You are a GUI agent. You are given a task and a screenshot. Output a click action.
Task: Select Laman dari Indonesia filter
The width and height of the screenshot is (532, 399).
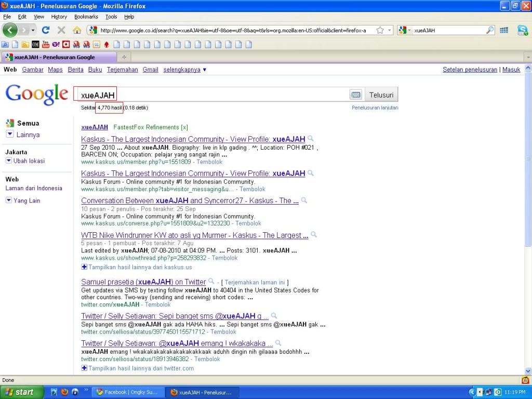point(34,188)
